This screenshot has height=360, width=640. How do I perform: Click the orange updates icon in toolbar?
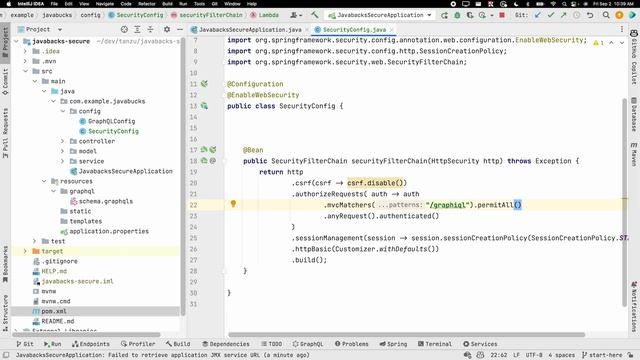(x=619, y=15)
